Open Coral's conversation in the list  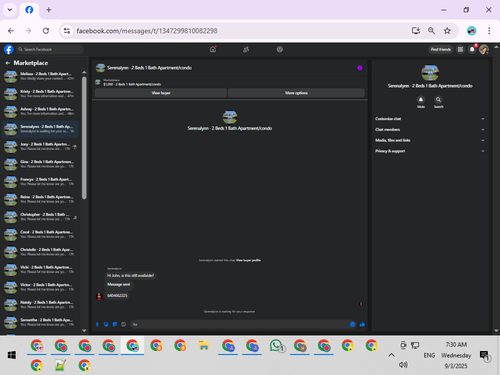pyautogui.click(x=40, y=235)
